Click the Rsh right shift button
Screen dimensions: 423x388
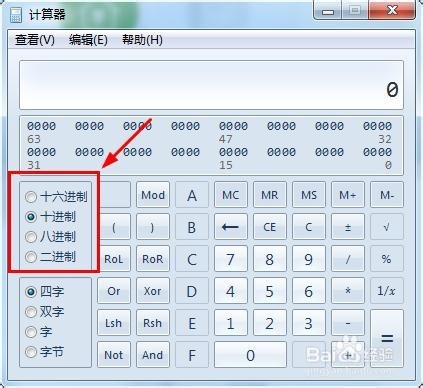click(153, 323)
